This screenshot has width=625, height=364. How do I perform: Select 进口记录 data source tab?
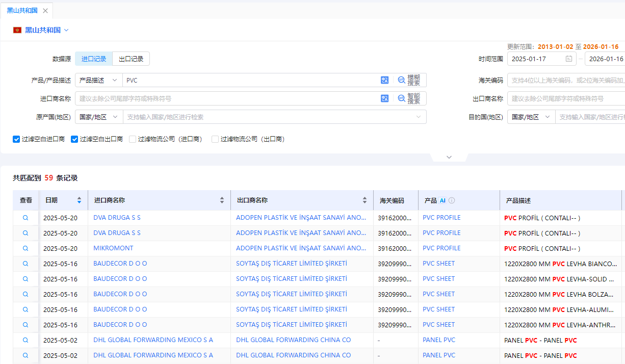(x=94, y=59)
